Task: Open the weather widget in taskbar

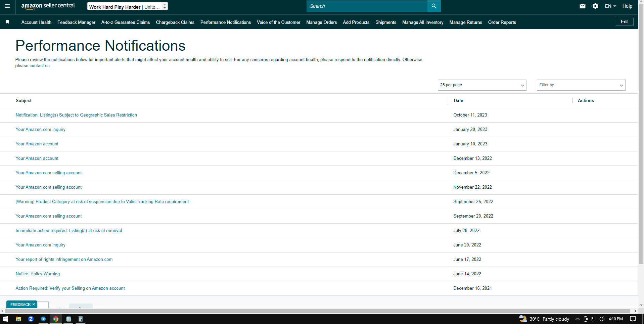Action: 544,319
